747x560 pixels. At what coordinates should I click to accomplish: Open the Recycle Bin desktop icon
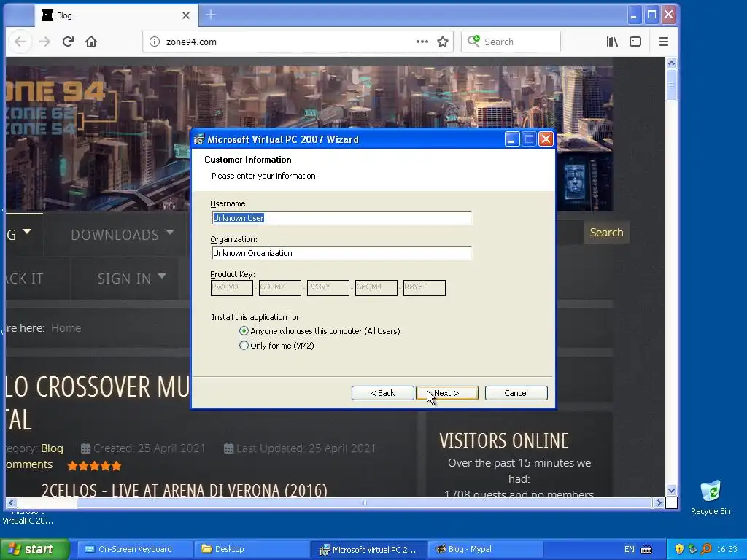[711, 497]
